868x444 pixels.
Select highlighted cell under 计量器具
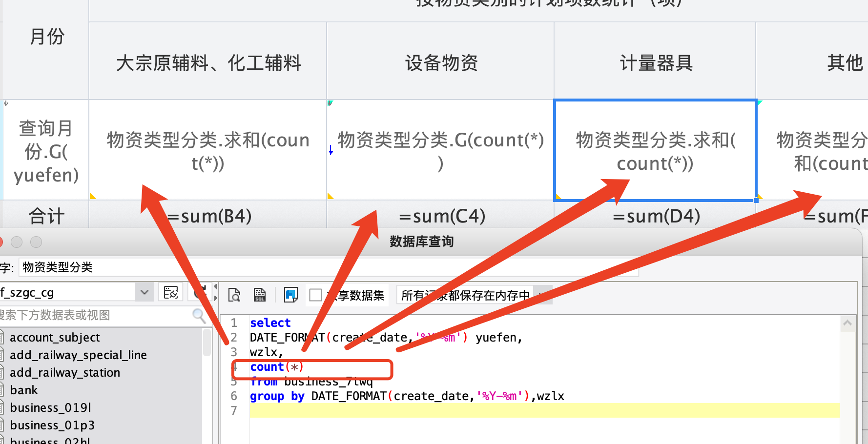pyautogui.click(x=655, y=150)
